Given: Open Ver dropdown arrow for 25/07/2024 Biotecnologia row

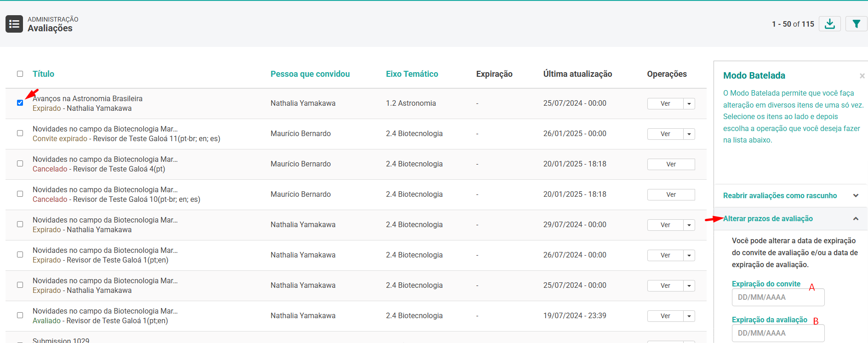Looking at the screenshot, I should click(x=689, y=286).
